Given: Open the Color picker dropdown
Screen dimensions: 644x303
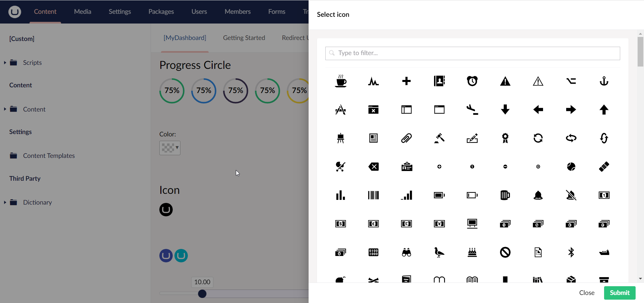Looking at the screenshot, I should (x=170, y=148).
